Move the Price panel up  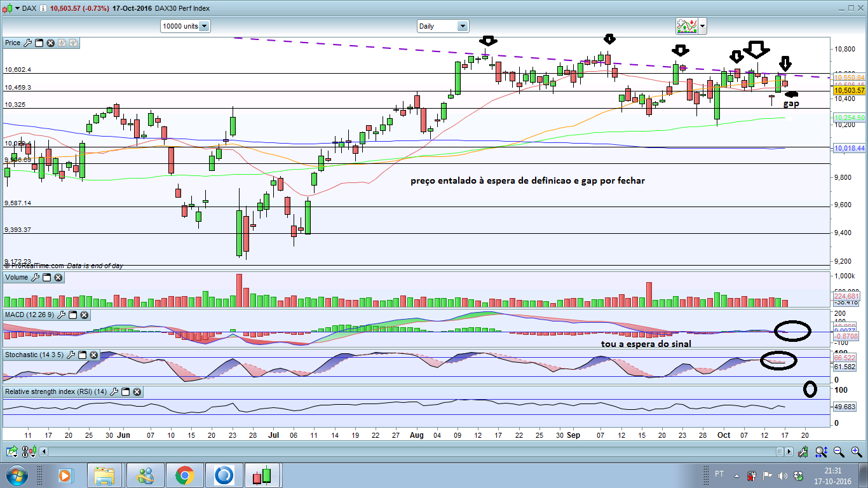coord(73,43)
